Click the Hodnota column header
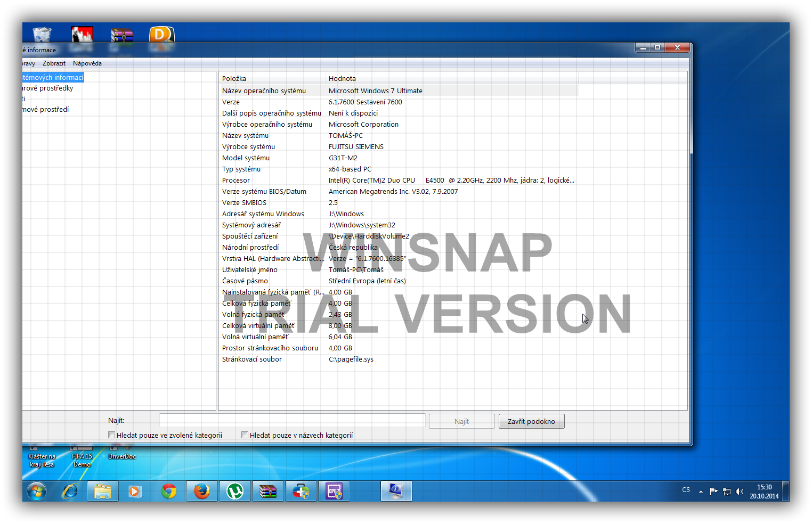Viewport: 812px width, 524px height. click(452, 78)
